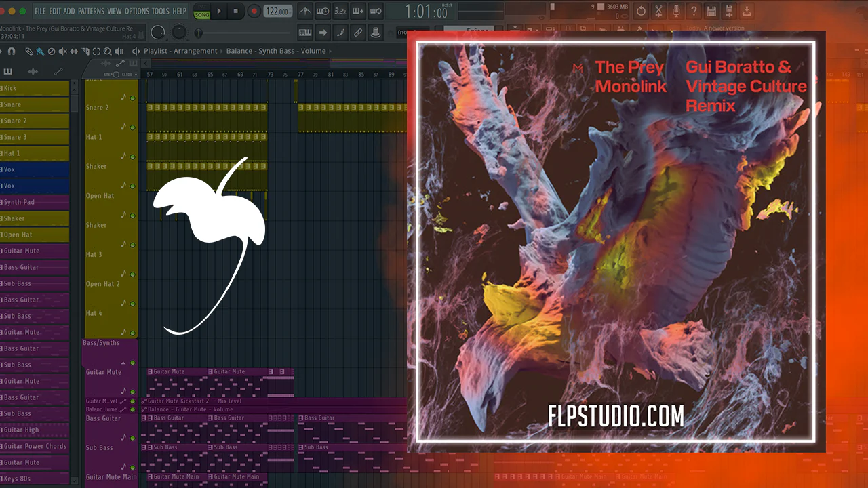
Task: Select the playlist Paint brush tool
Action: tap(40, 52)
